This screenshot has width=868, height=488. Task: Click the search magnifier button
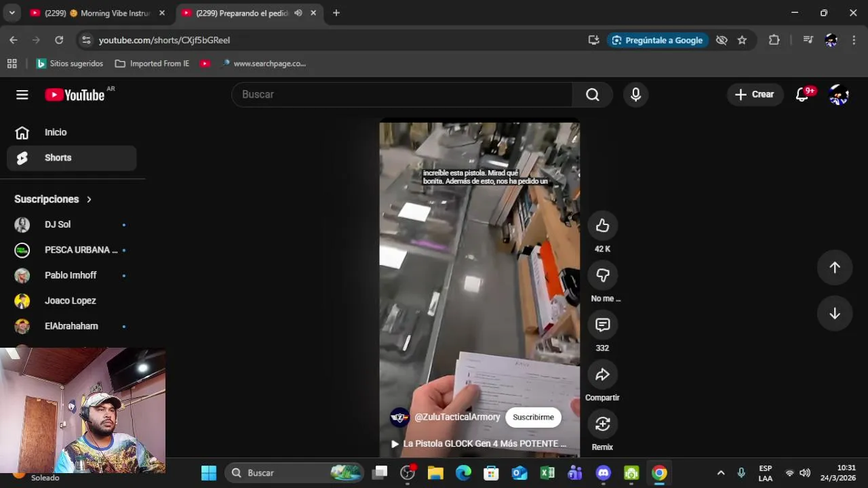click(593, 95)
